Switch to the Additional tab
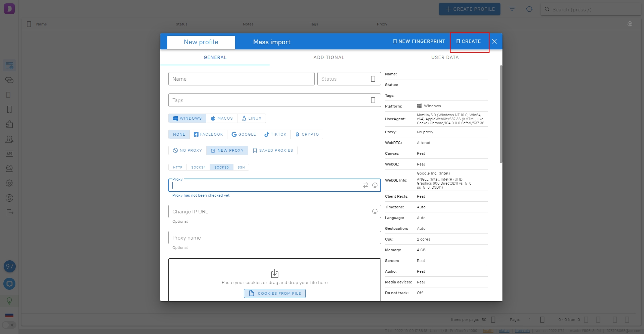This screenshot has width=644, height=334. [x=329, y=57]
